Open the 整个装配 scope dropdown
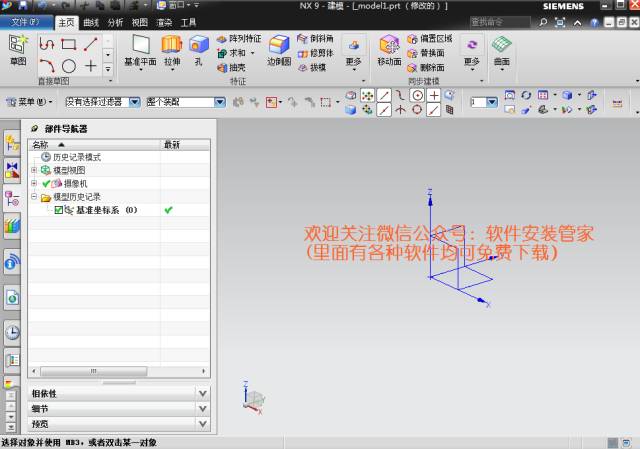640x449 pixels. [220, 102]
